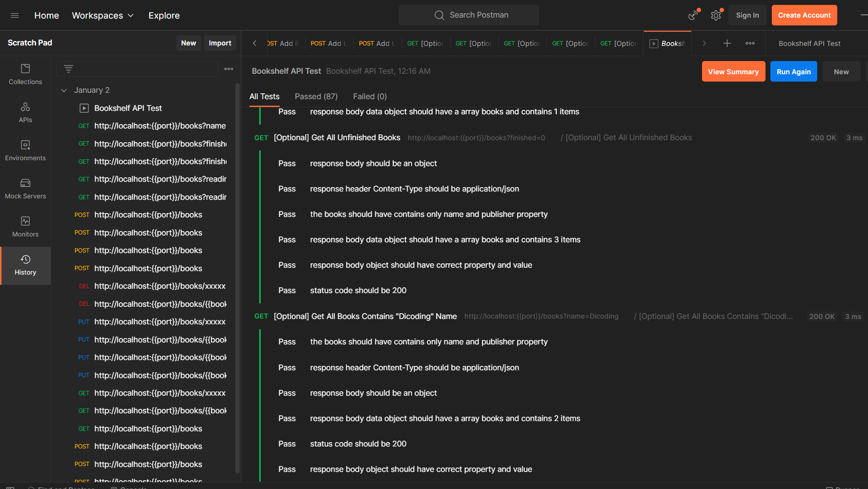Click Sign In button

coord(747,15)
